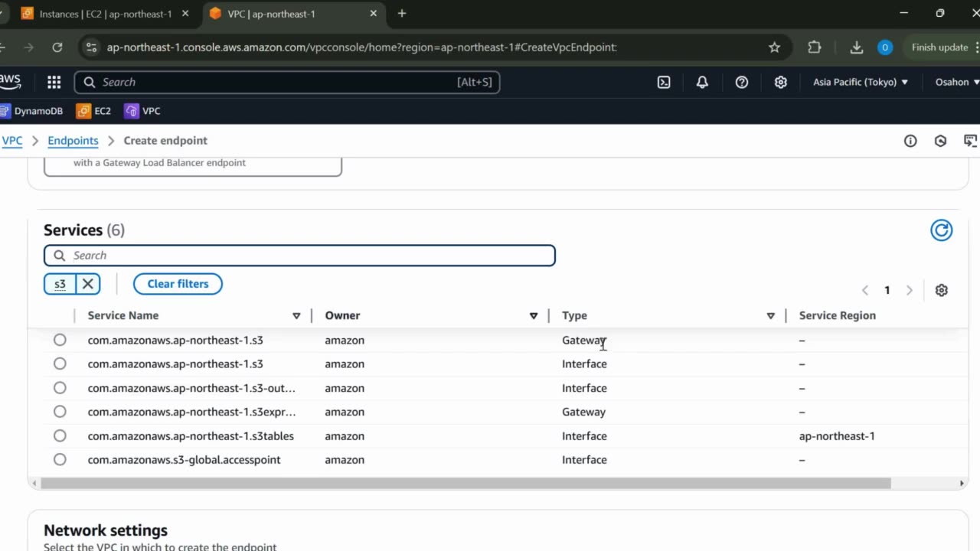Open the notifications bell
This screenshot has height=551, width=980.
(x=702, y=82)
